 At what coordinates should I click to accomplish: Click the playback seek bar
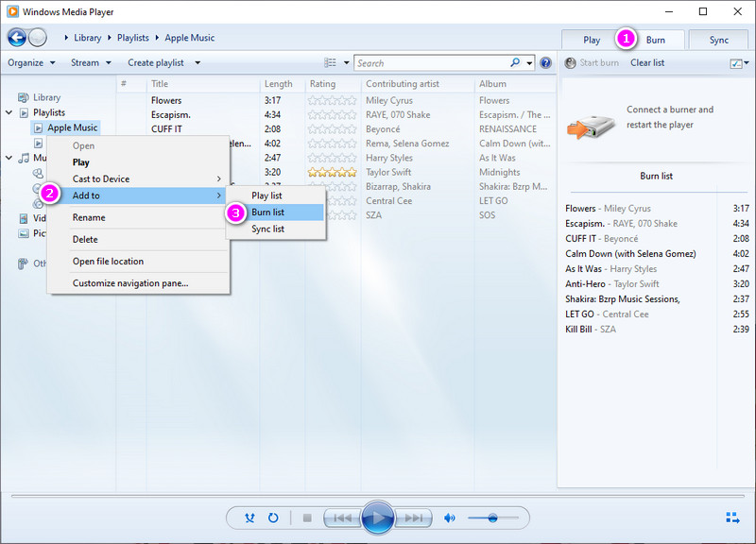pyautogui.click(x=377, y=495)
